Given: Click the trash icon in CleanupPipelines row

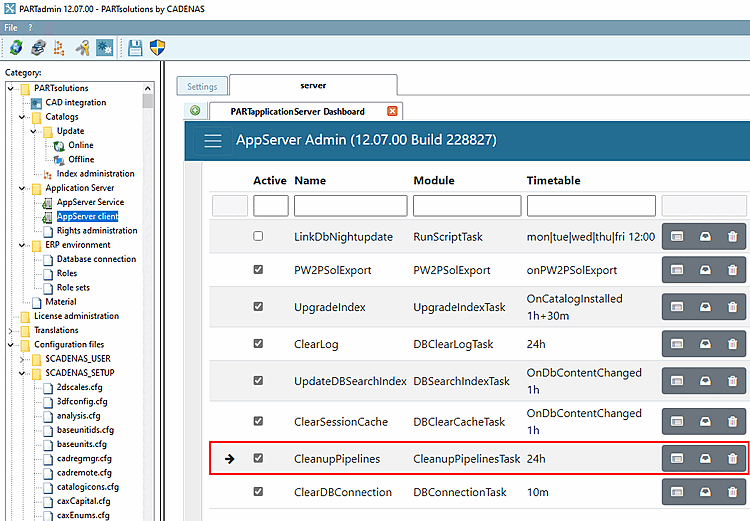Looking at the screenshot, I should [732, 458].
